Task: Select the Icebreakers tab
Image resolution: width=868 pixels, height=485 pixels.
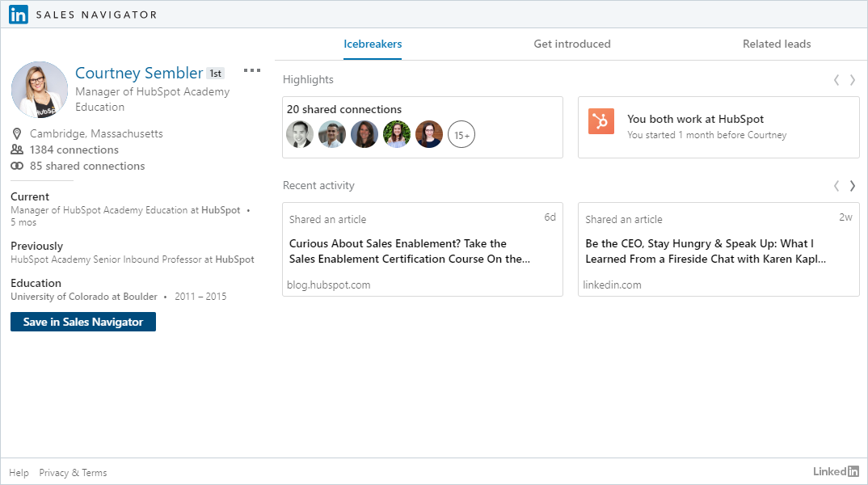Action: pyautogui.click(x=373, y=44)
